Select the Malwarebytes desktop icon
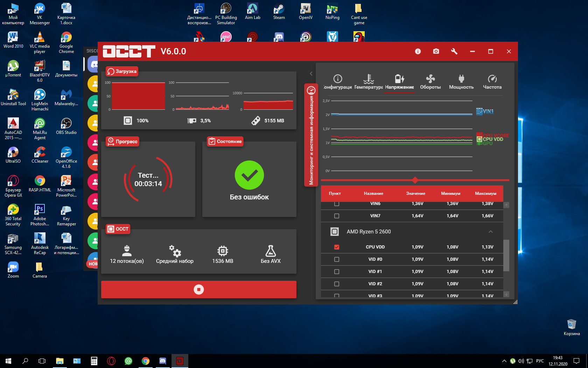This screenshot has height=368, width=588. tap(66, 97)
